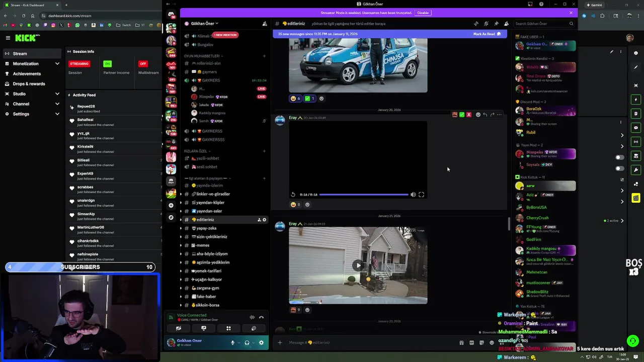The width and height of the screenshot is (644, 362).
Task: Focus message box for editleriniz
Action: click(372, 343)
